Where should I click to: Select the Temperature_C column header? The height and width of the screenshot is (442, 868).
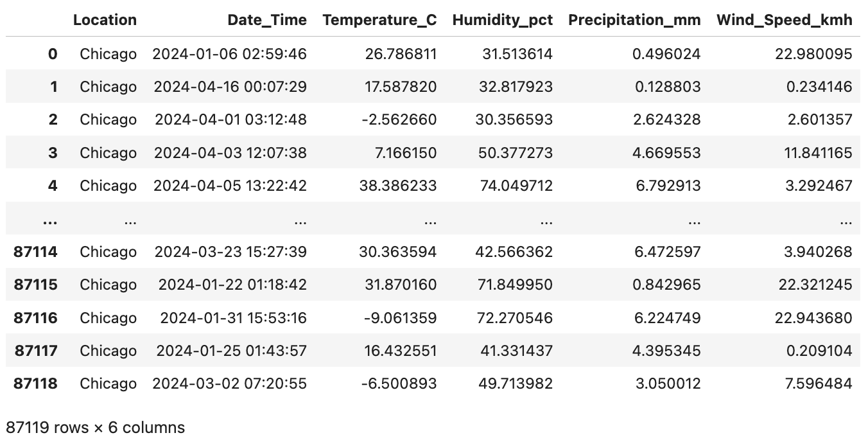[379, 20]
